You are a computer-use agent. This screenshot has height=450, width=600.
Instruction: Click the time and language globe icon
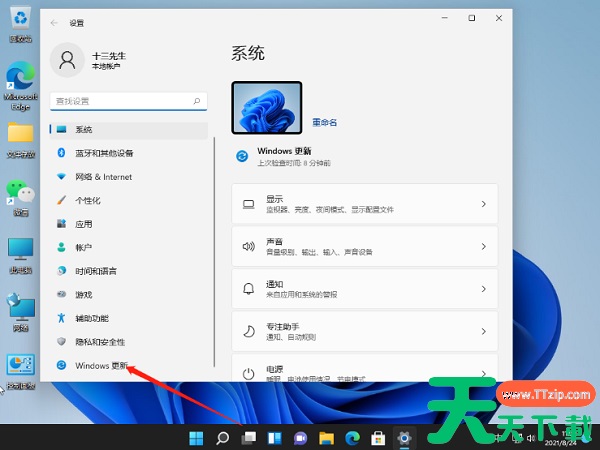click(61, 271)
